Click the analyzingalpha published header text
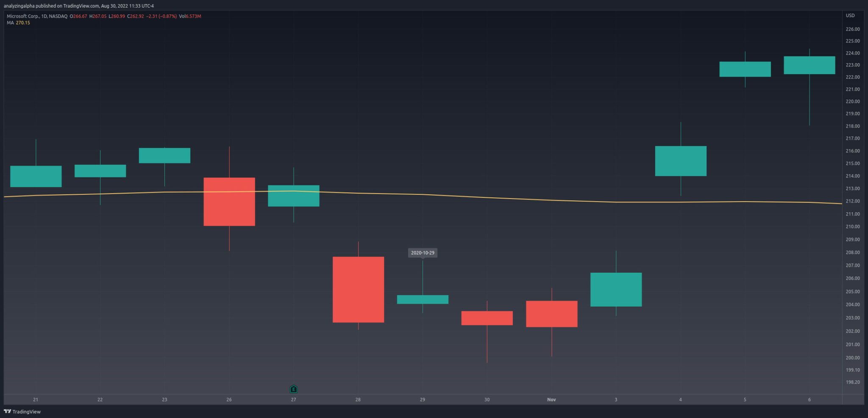Screen dimensions: 868x418 coord(79,6)
